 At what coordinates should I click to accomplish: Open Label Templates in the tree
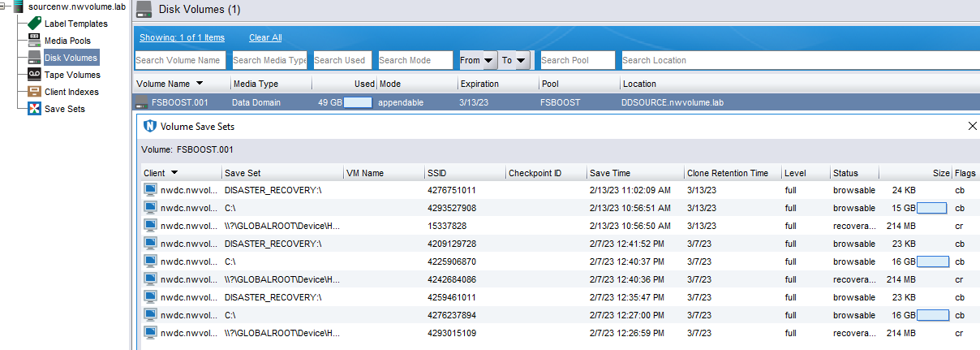pyautogui.click(x=75, y=24)
